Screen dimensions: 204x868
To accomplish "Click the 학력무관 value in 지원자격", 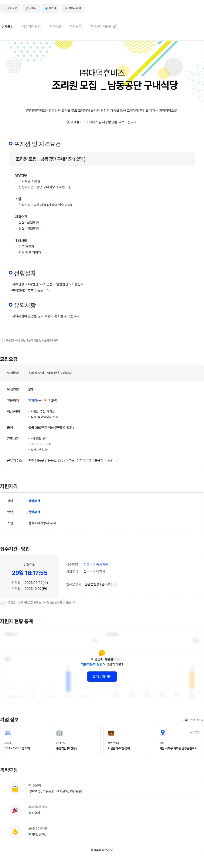I will click(x=34, y=512).
